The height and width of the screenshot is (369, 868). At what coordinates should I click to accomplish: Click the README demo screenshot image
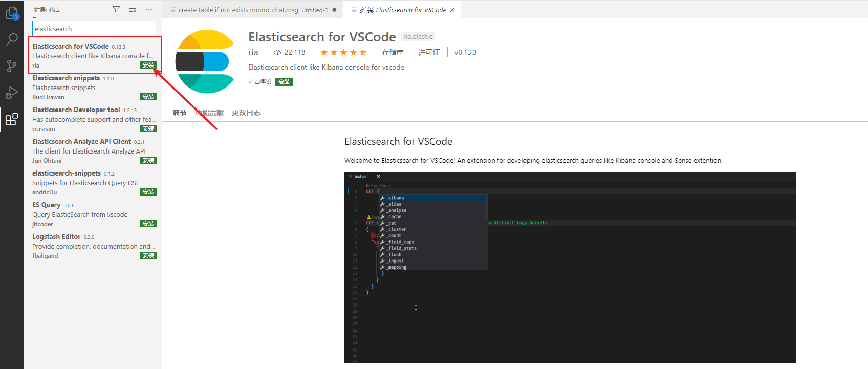coord(570,268)
